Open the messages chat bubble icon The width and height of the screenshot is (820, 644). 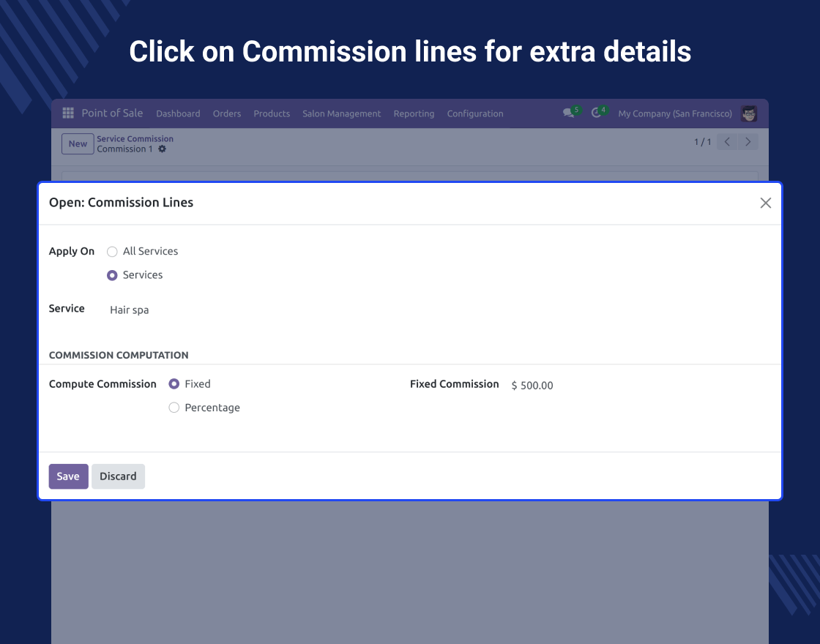click(x=568, y=113)
